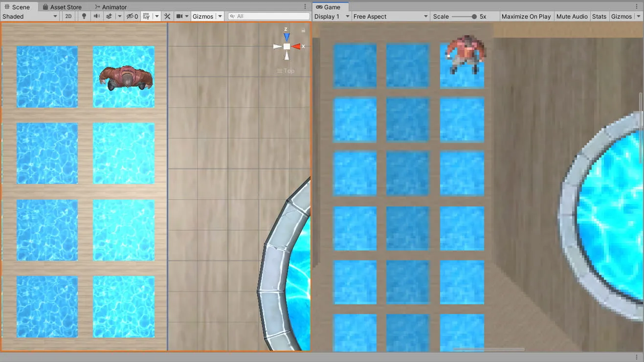Toggle scene effects layers icon
Image resolution: width=644 pixels, height=362 pixels.
point(110,16)
